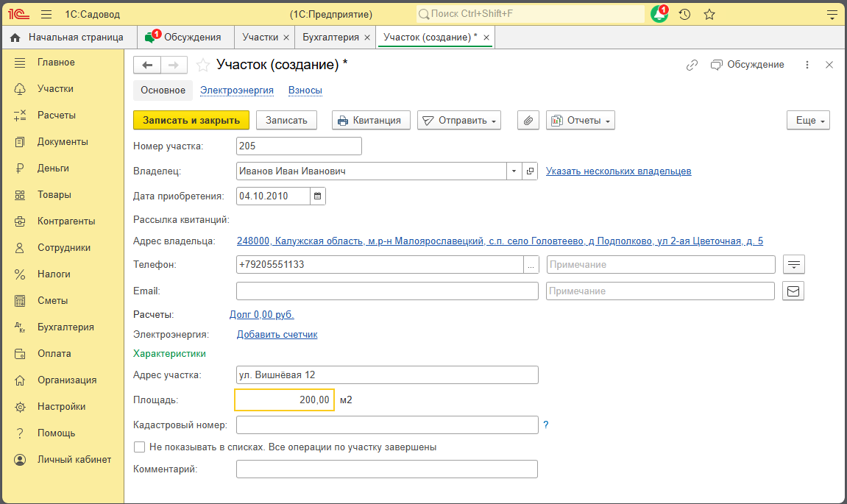Click the Кадастровый номер input field

tap(387, 425)
